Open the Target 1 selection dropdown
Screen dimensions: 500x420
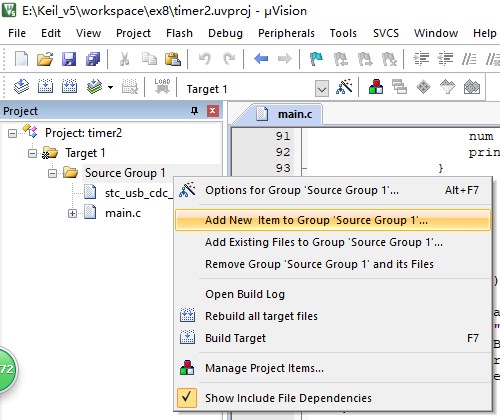[x=322, y=88]
